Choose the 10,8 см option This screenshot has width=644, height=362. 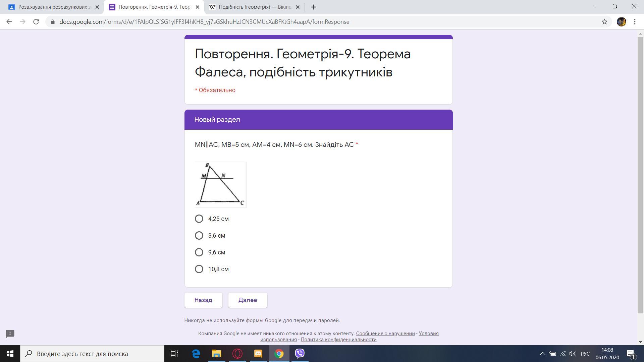199,269
